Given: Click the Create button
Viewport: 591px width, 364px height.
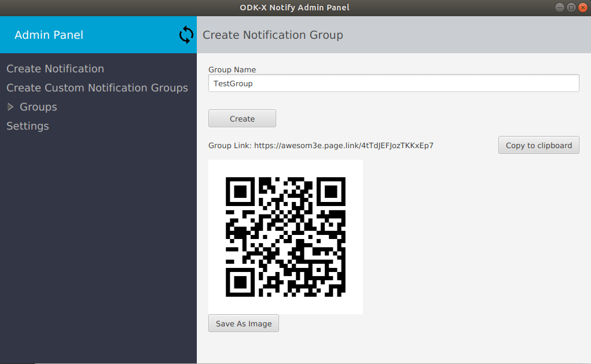Looking at the screenshot, I should pyautogui.click(x=242, y=119).
